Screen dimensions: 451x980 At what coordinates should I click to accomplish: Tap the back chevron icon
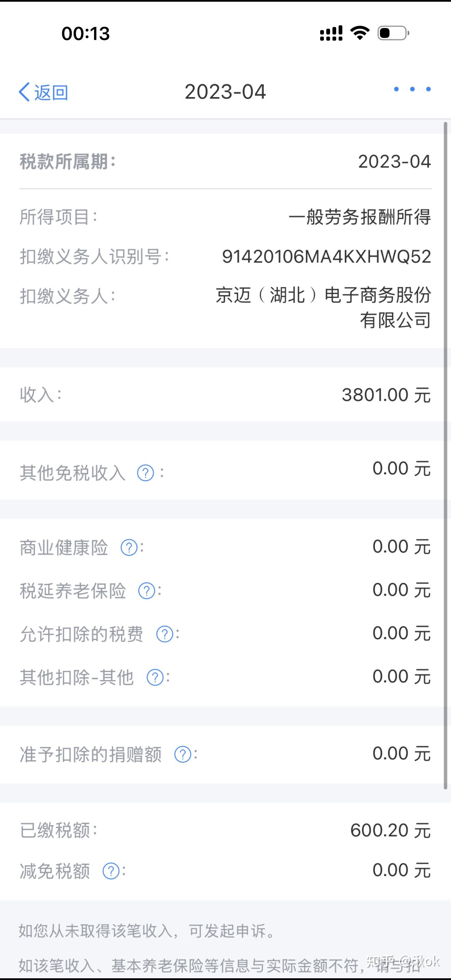pos(24,92)
